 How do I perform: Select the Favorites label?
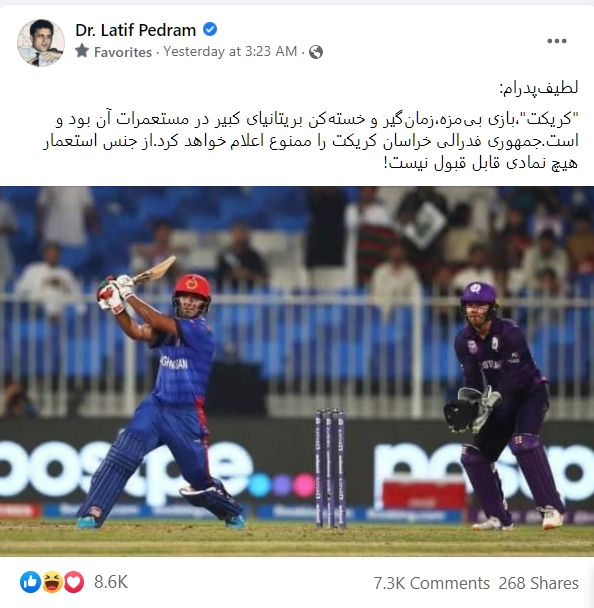pyautogui.click(x=123, y=52)
